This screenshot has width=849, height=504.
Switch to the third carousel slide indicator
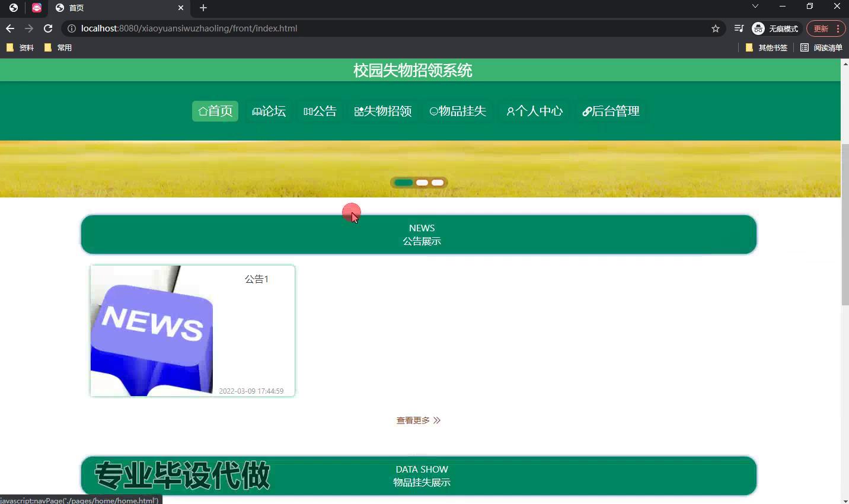pos(438,183)
